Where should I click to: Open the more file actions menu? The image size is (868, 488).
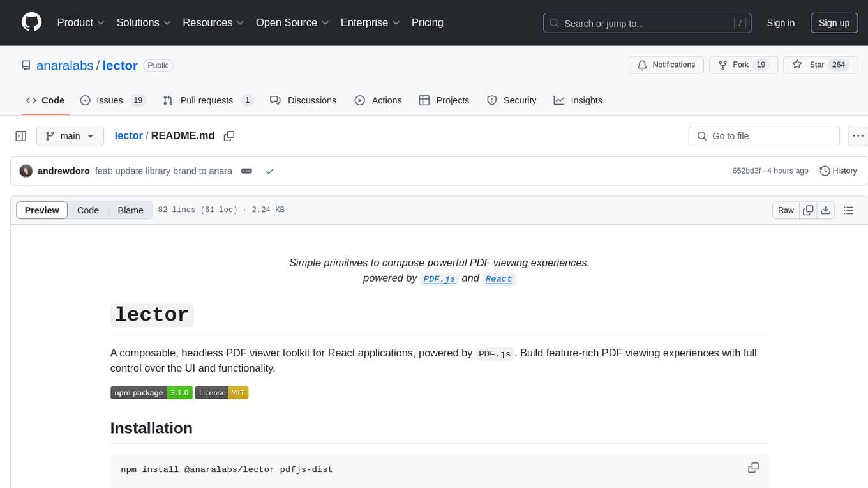[x=858, y=136]
